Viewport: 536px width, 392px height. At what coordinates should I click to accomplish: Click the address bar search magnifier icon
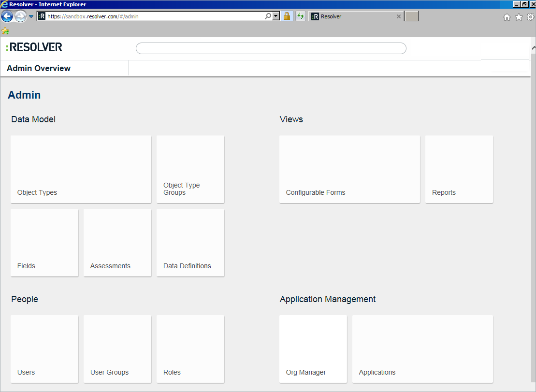click(x=268, y=16)
